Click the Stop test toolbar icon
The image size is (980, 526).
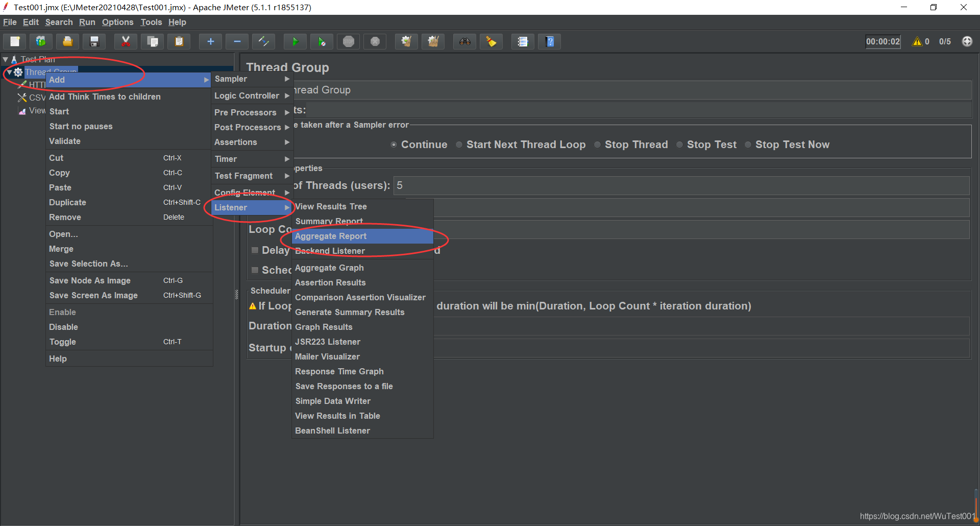pos(348,41)
